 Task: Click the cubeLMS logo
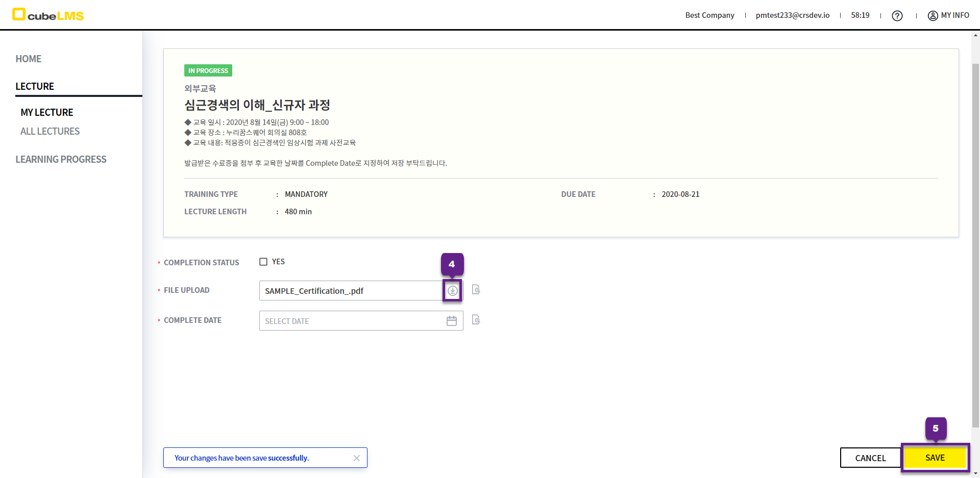pyautogui.click(x=48, y=15)
